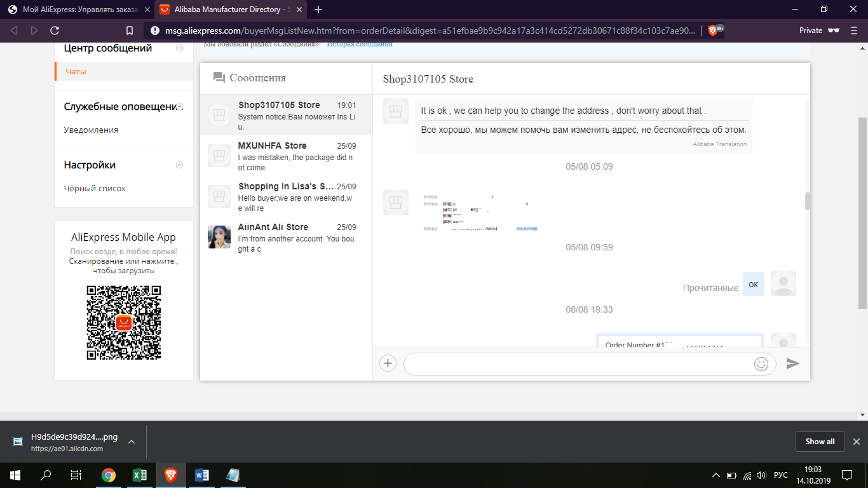Open Excel from the taskbar
Viewport: 868px width, 488px height.
[x=140, y=475]
